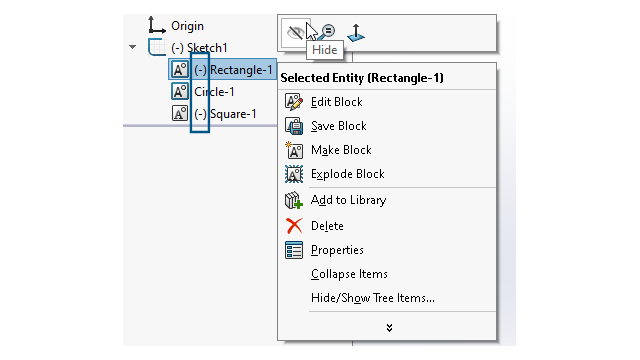Click the Rectangle-1 block icon in the tree
This screenshot has height=360, width=640.
coord(180,69)
